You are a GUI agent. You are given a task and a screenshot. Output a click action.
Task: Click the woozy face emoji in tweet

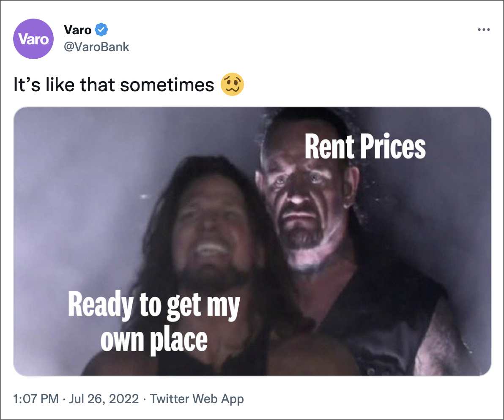click(x=232, y=85)
